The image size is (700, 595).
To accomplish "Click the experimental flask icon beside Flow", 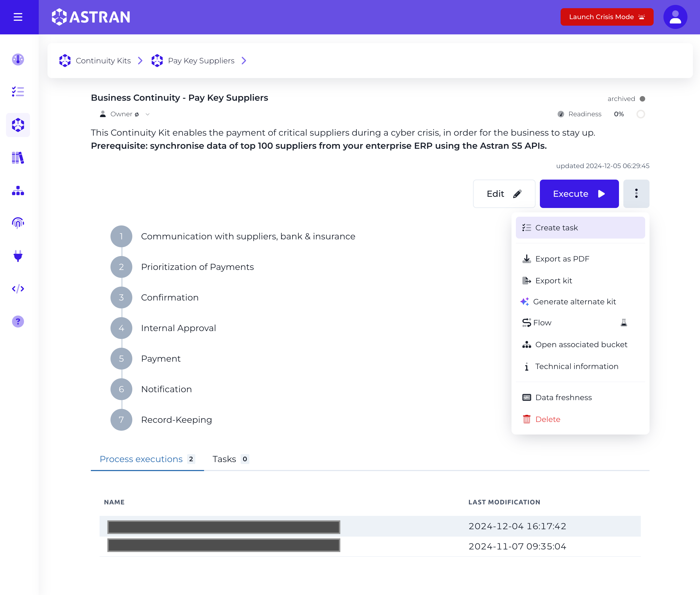I will [x=624, y=323].
